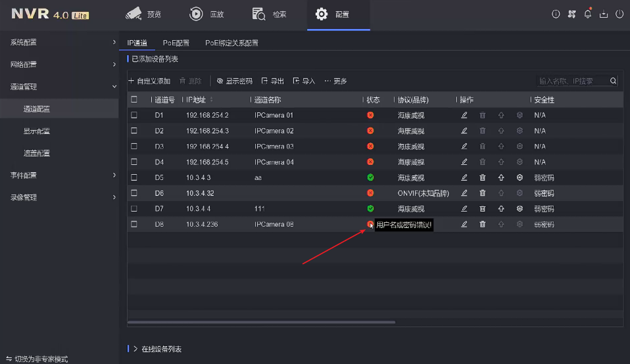Check the D4 row checkbox

click(x=134, y=162)
